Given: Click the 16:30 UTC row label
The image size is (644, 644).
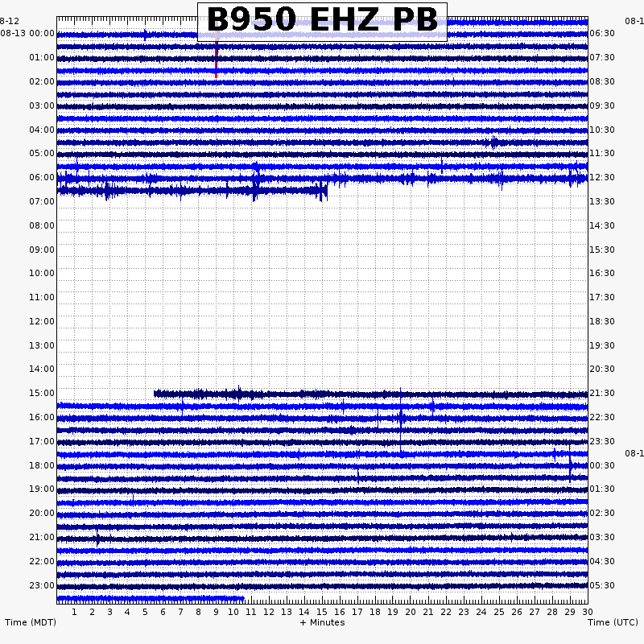Looking at the screenshot, I should click(602, 274).
